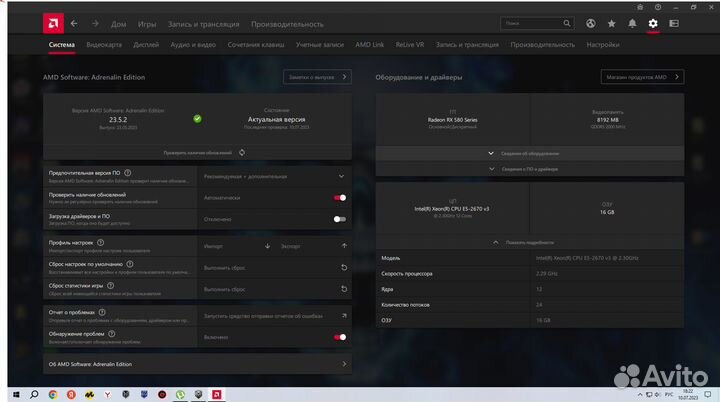Viewport: 720px width, 402px height.
Task: Toggle automatic check for updates switch
Action: click(x=340, y=198)
